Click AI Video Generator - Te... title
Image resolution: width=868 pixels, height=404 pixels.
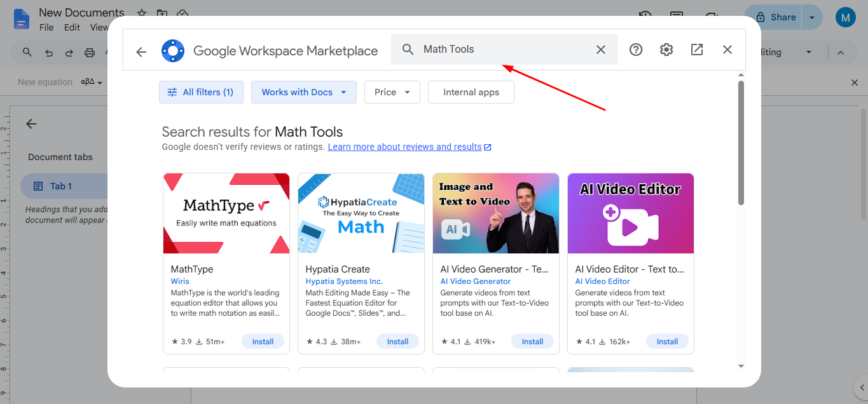point(495,269)
